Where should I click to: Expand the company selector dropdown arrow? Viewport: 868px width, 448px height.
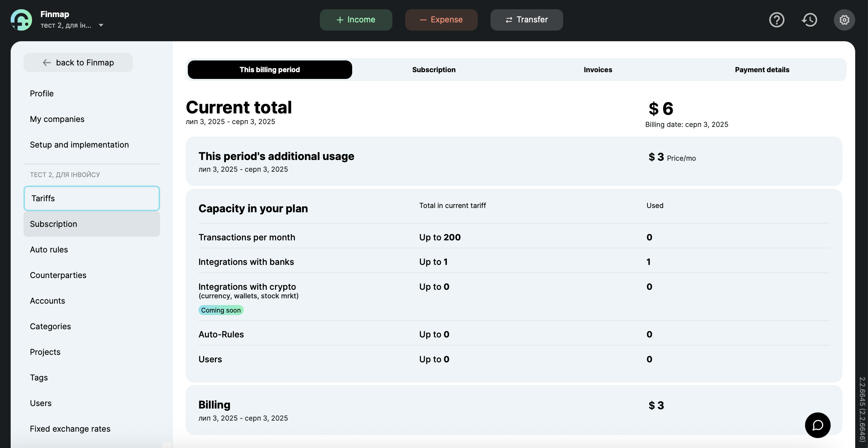click(101, 25)
